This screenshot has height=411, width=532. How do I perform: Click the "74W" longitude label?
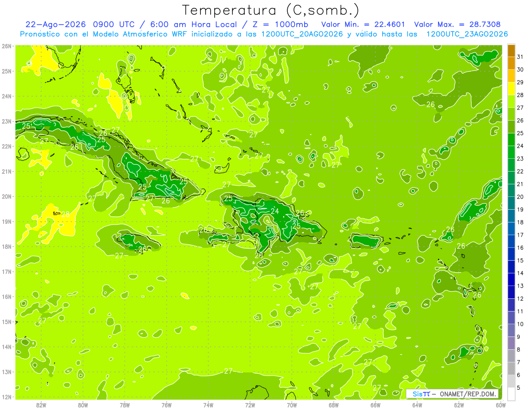(x=208, y=405)
